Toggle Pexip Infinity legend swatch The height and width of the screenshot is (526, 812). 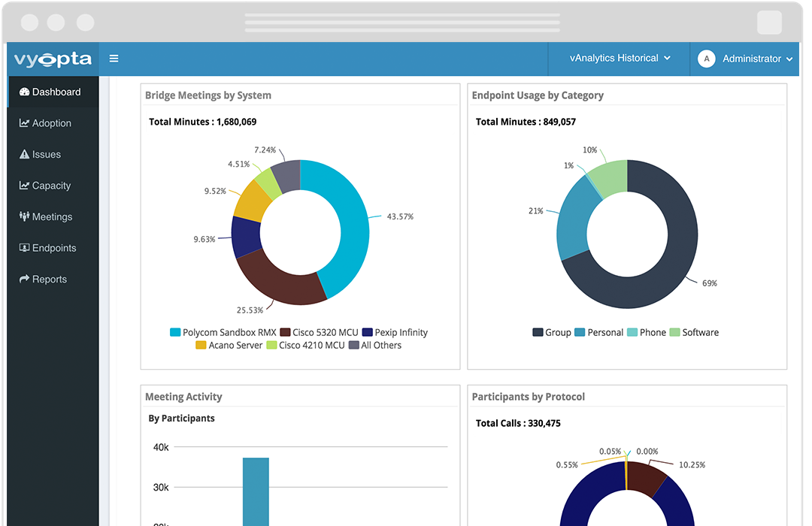[367, 332]
